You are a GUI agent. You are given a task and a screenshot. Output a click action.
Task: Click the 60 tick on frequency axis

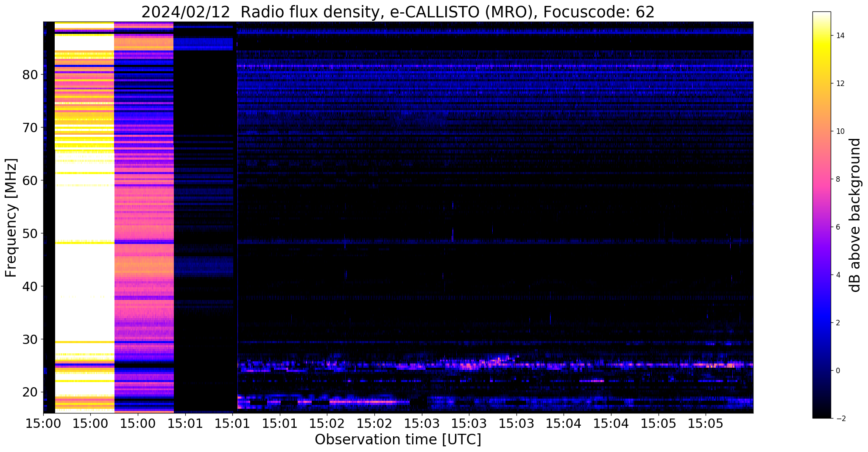point(30,181)
